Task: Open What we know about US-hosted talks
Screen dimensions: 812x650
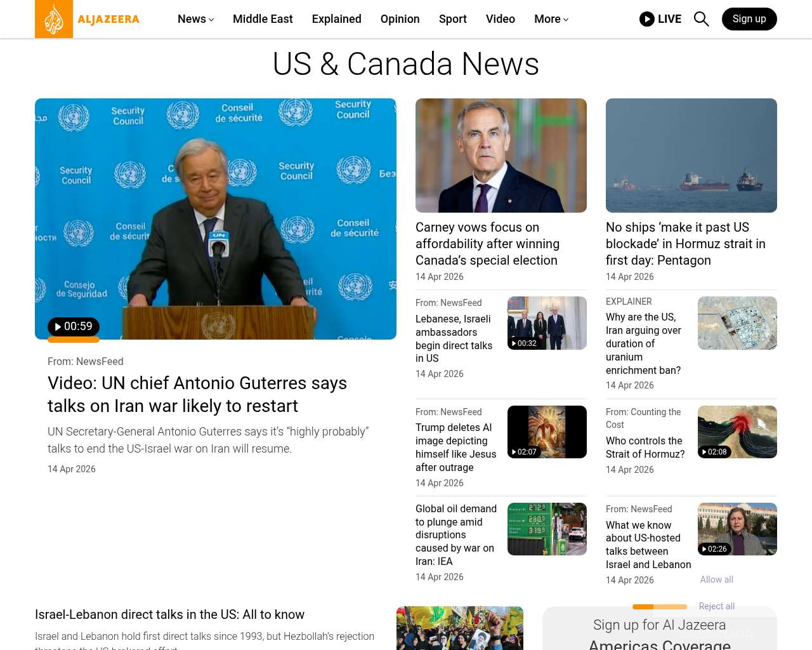Action: tap(648, 545)
